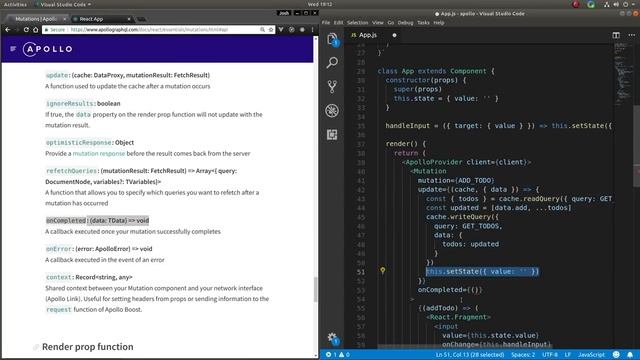
Task: Open the Debug view in VS Code activity bar
Action: click(x=332, y=111)
